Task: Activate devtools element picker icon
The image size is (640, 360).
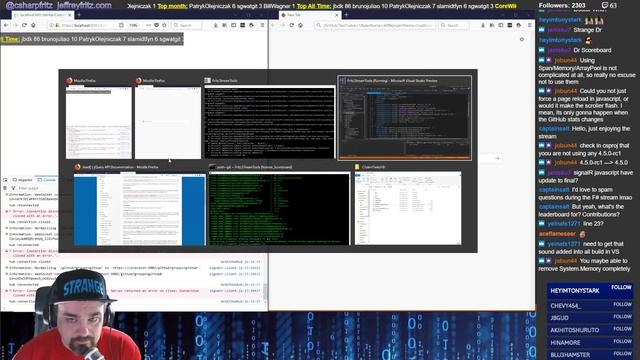Action: (5, 180)
